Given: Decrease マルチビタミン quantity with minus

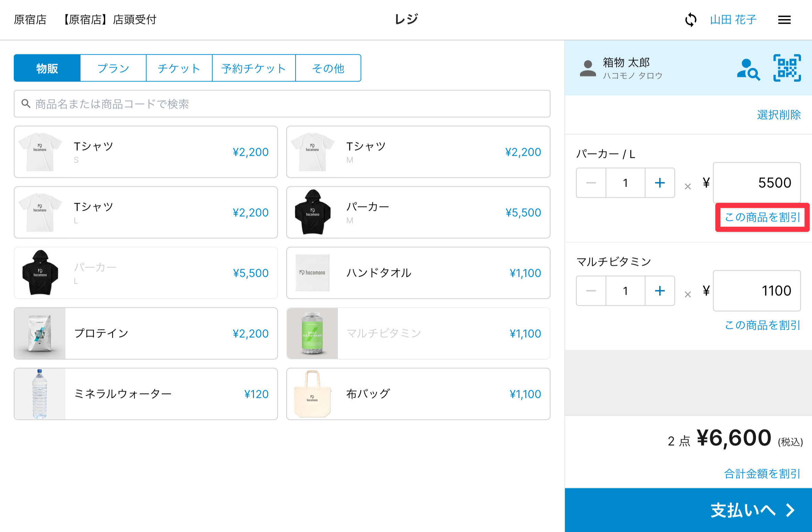Looking at the screenshot, I should pyautogui.click(x=591, y=291).
